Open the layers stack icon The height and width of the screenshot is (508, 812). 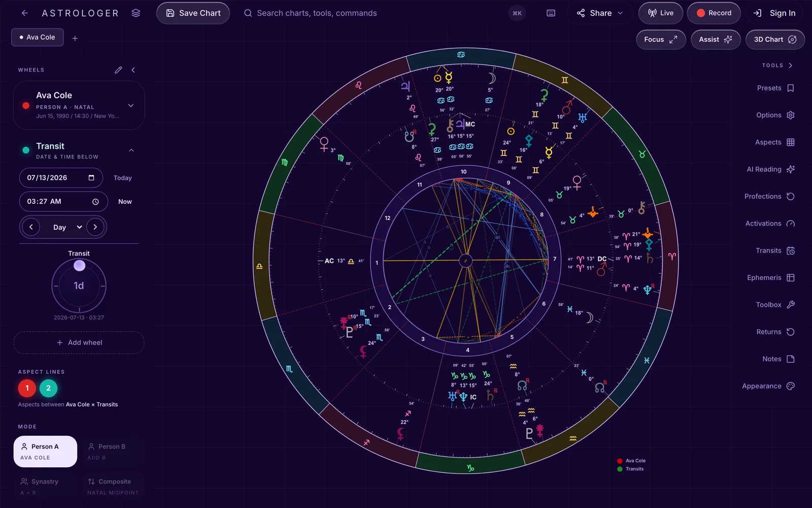[x=136, y=13]
